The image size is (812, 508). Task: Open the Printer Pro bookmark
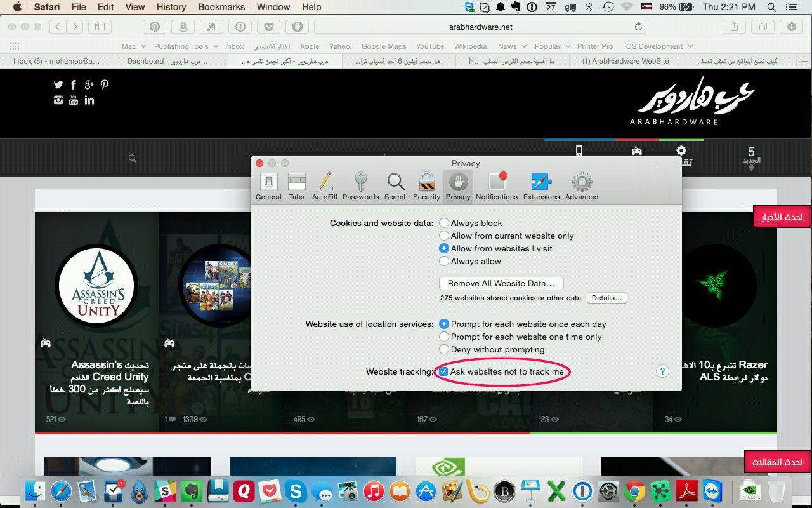595,46
